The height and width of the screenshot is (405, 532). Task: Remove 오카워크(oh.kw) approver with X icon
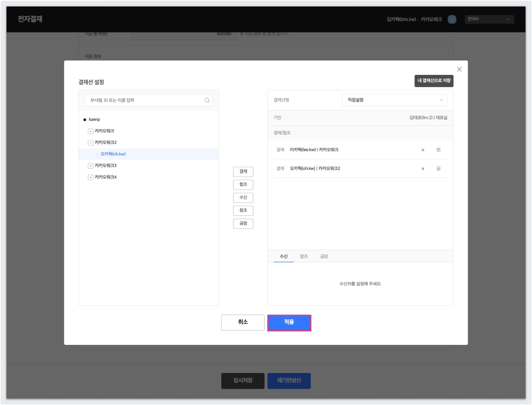423,169
